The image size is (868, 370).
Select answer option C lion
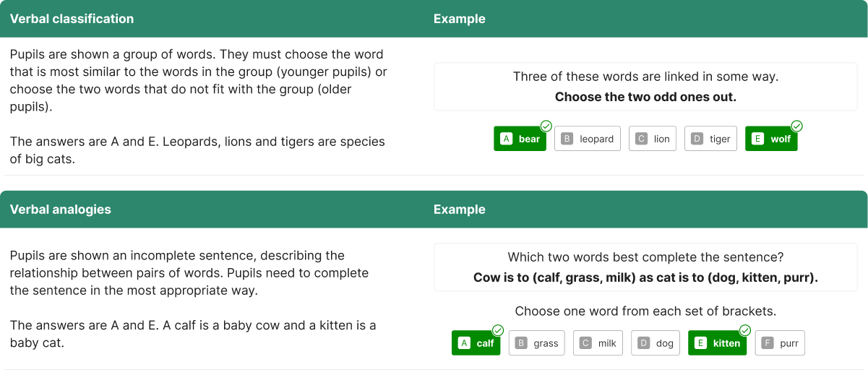[x=653, y=139]
